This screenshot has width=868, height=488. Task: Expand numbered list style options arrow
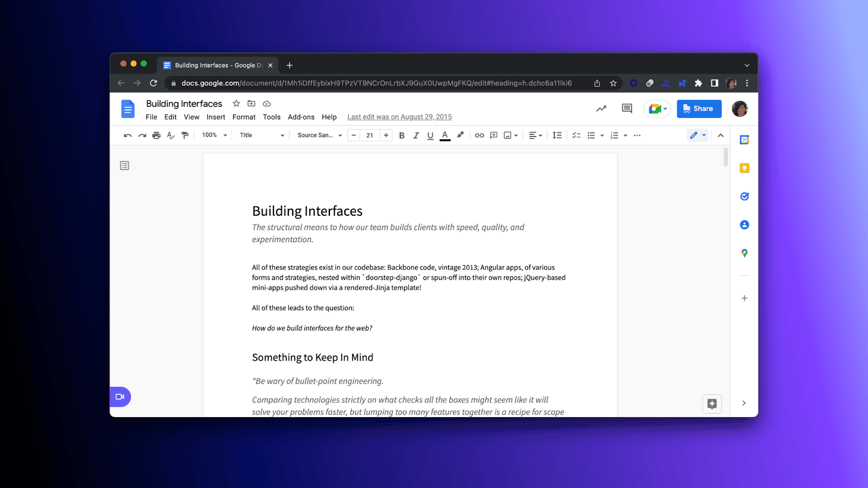[625, 135]
